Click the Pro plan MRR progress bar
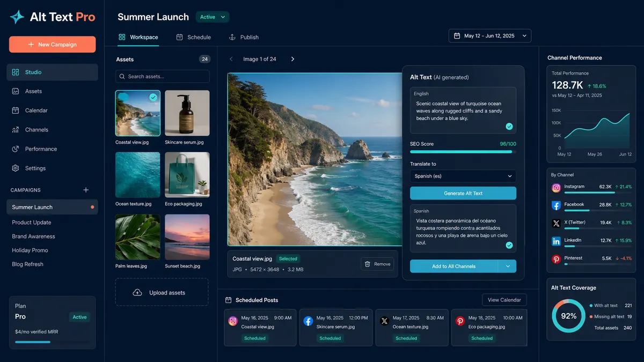This screenshot has height=362, width=644. (53, 342)
